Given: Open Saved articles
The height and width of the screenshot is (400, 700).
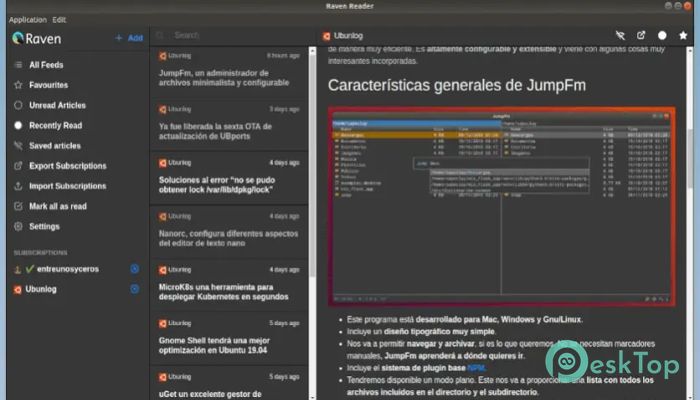Looking at the screenshot, I should point(54,146).
